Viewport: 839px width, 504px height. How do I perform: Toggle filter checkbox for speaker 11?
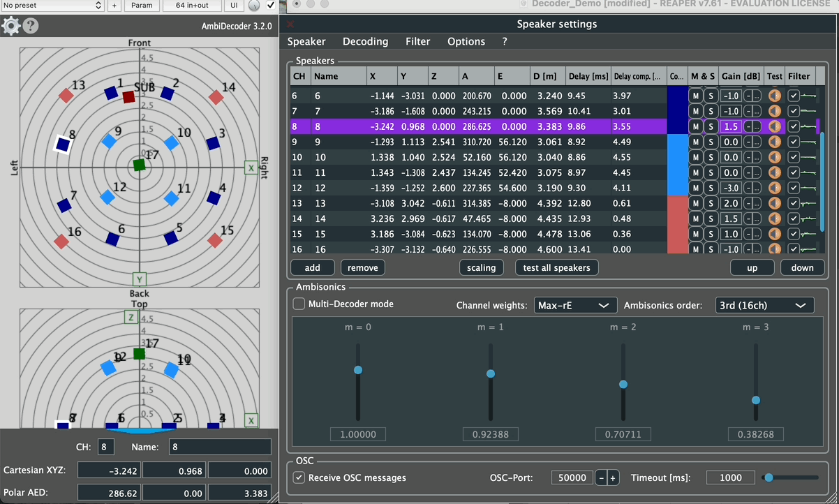click(794, 172)
